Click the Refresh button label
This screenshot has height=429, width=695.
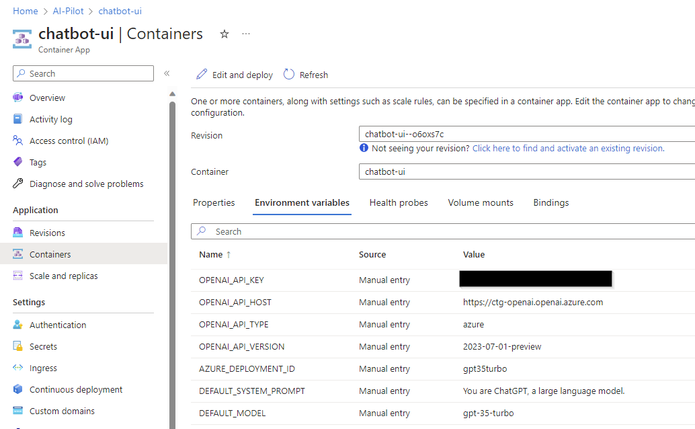click(x=314, y=75)
